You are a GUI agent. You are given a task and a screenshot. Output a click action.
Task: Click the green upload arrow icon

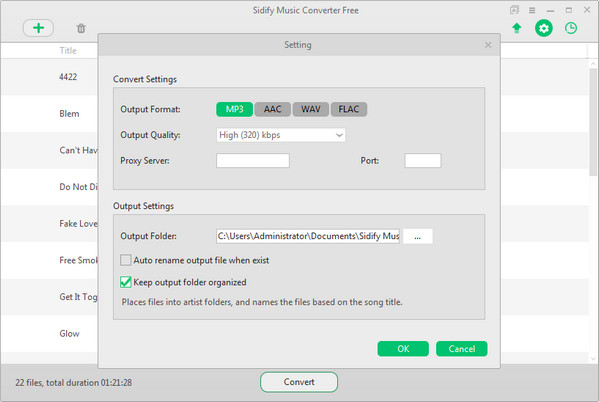517,28
